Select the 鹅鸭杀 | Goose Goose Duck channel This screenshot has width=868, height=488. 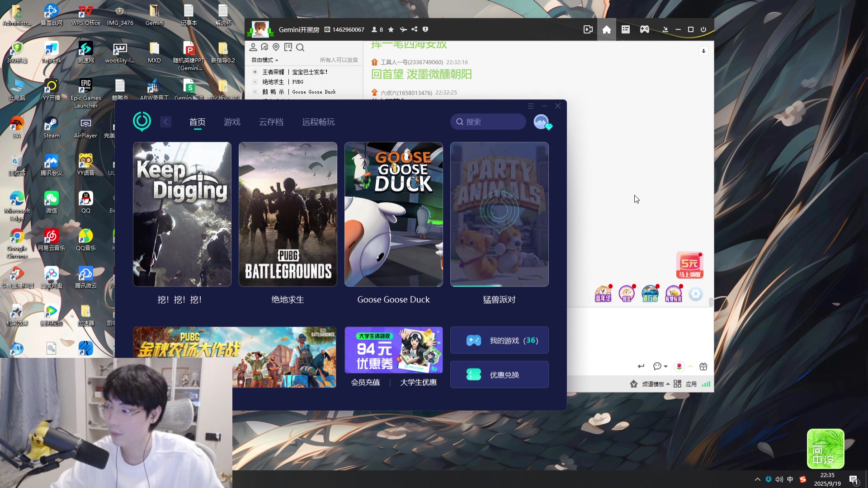point(299,92)
